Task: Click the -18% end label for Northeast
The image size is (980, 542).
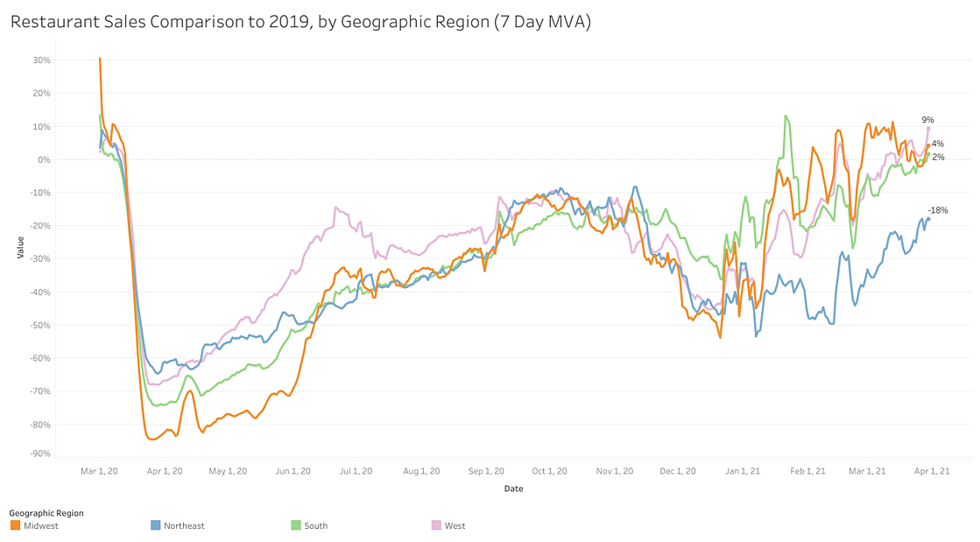Action: pos(938,210)
